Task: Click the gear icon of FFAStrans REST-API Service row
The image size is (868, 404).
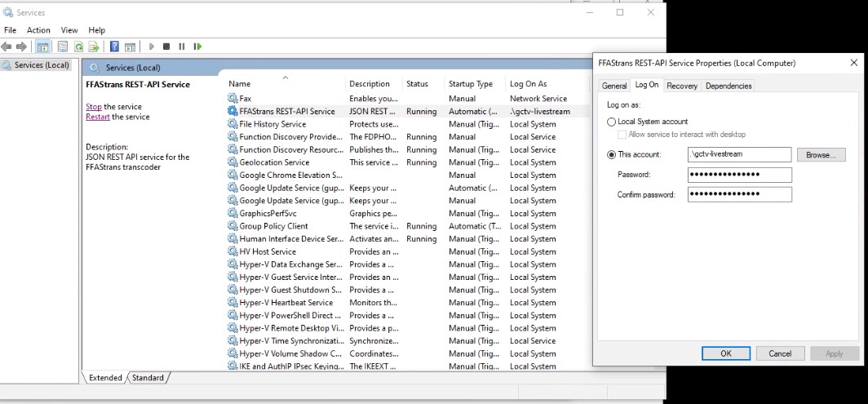Action: pyautogui.click(x=232, y=111)
